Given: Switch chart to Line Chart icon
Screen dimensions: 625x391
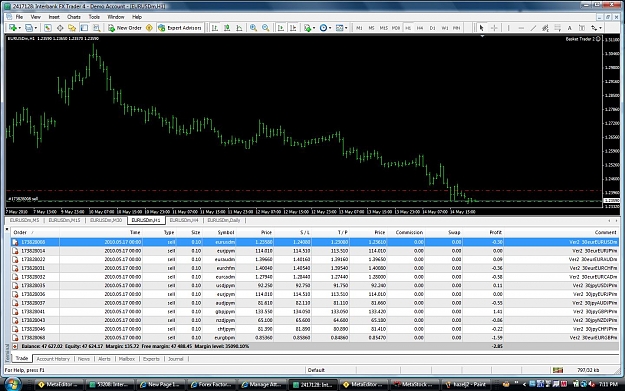Looking at the screenshot, I should click(239, 28).
